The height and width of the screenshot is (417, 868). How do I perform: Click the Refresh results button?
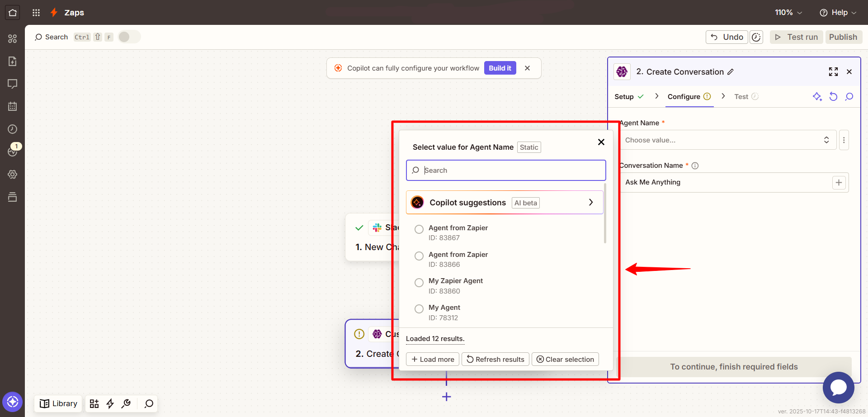coord(495,360)
